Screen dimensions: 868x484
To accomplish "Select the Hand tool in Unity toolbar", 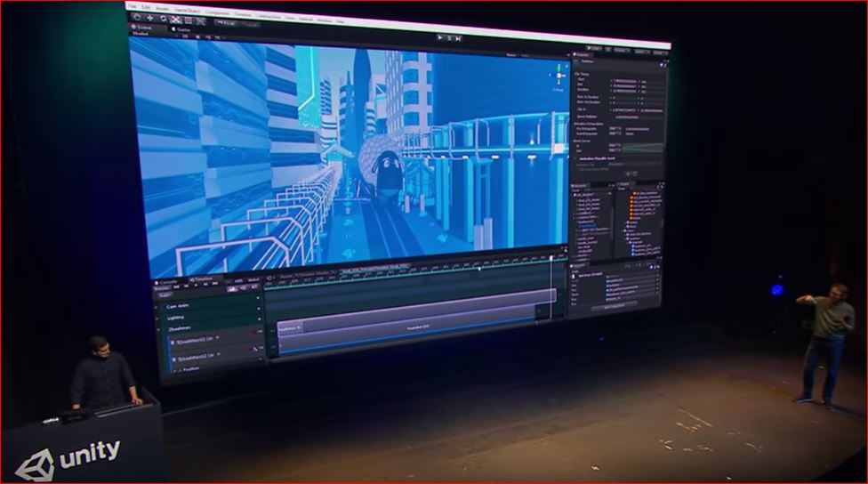I will tap(137, 17).
